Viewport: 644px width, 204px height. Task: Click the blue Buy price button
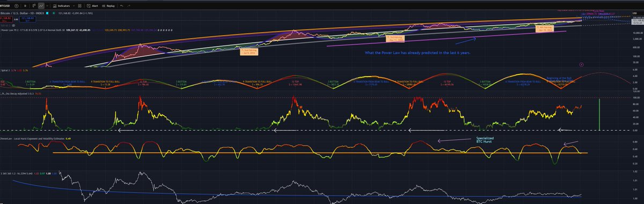coord(27,19)
